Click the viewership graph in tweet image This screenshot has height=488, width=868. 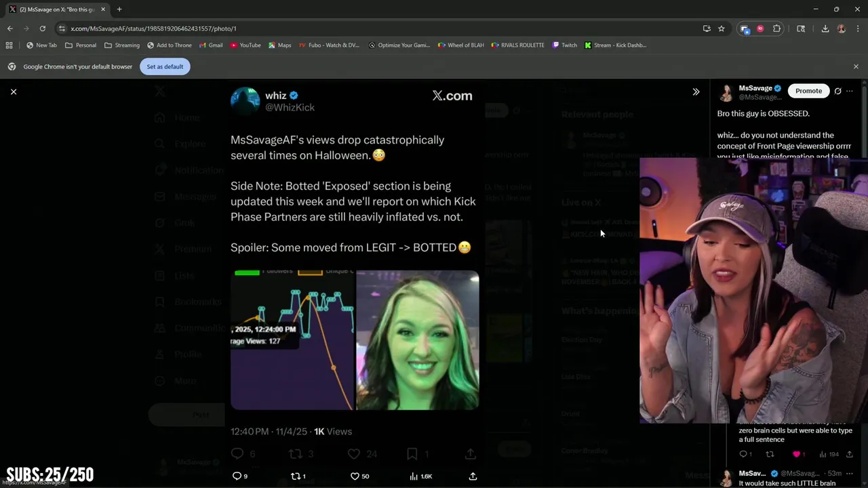pos(292,340)
